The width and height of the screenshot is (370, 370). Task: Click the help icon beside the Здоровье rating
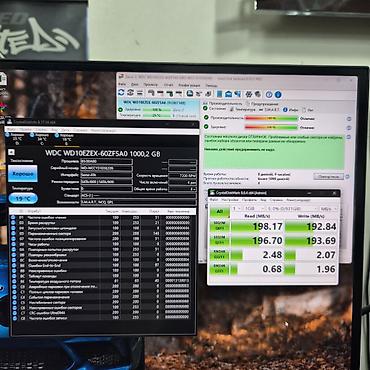[x=349, y=128]
